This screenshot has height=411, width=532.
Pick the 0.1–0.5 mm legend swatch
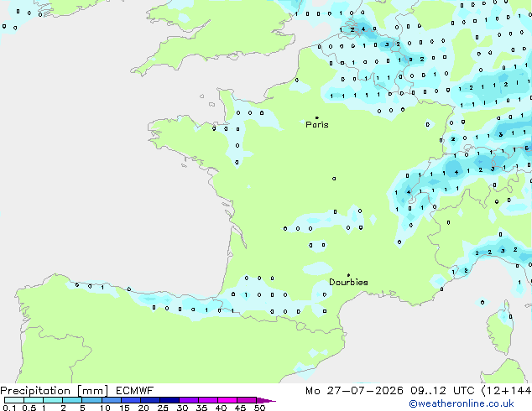[14, 400]
